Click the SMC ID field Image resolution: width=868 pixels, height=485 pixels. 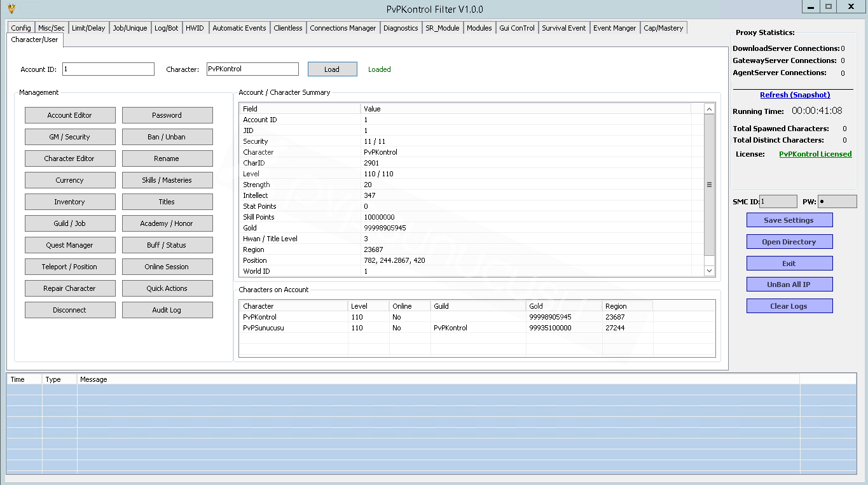778,202
